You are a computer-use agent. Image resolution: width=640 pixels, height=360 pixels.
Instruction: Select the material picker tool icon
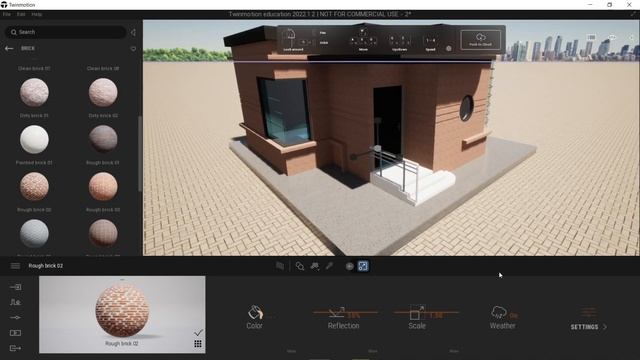point(300,266)
